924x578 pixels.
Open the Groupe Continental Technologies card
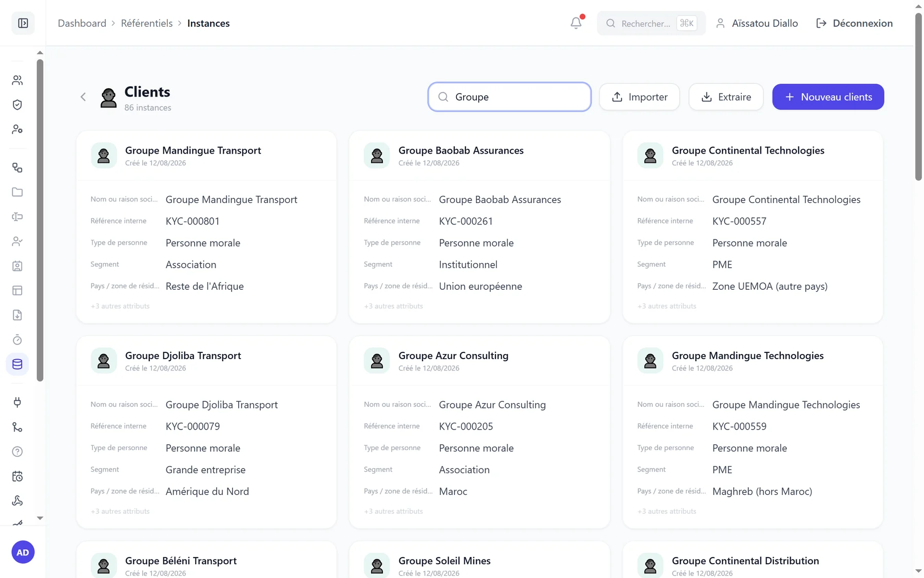click(x=753, y=227)
